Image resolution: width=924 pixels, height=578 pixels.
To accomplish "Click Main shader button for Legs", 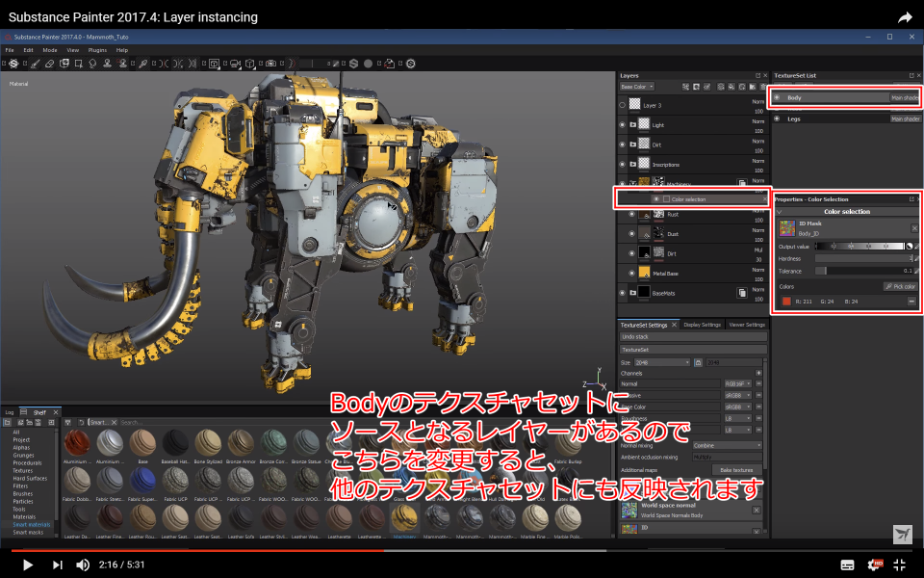I will 905,119.
